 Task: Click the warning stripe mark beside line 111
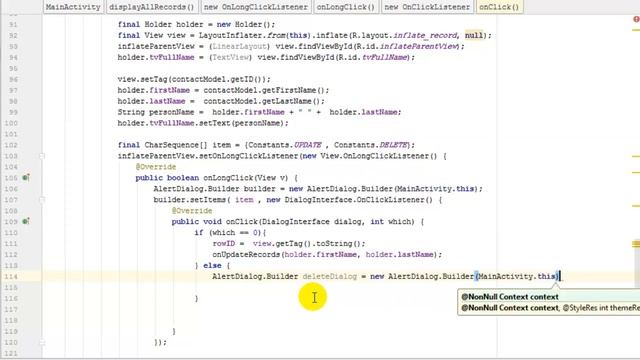pyautogui.click(x=636, y=244)
